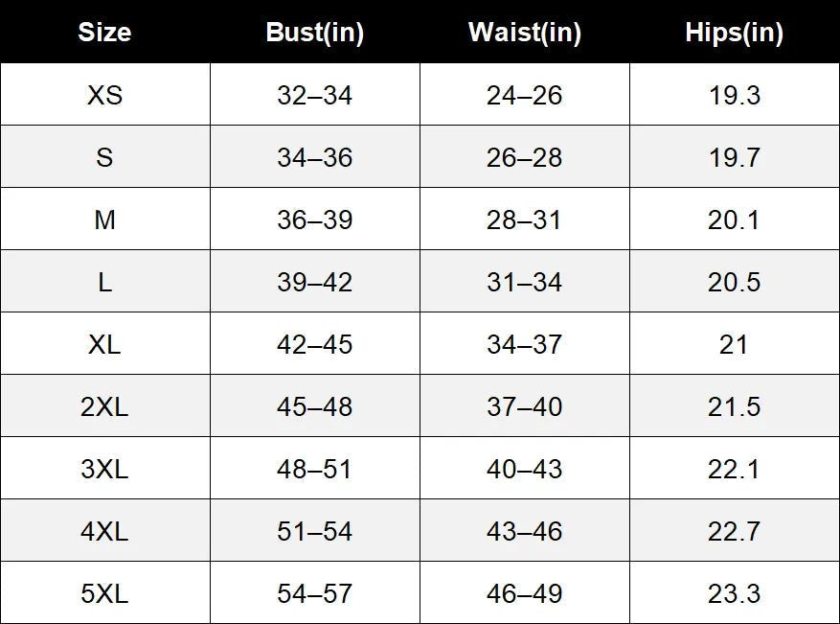
Task: Click the XS size cell
Action: (105, 94)
